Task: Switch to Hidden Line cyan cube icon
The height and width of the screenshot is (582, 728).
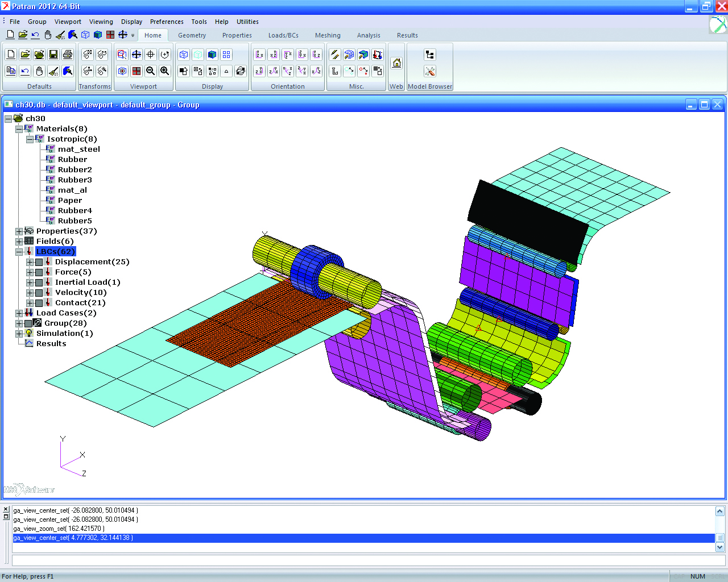Action: (198, 55)
